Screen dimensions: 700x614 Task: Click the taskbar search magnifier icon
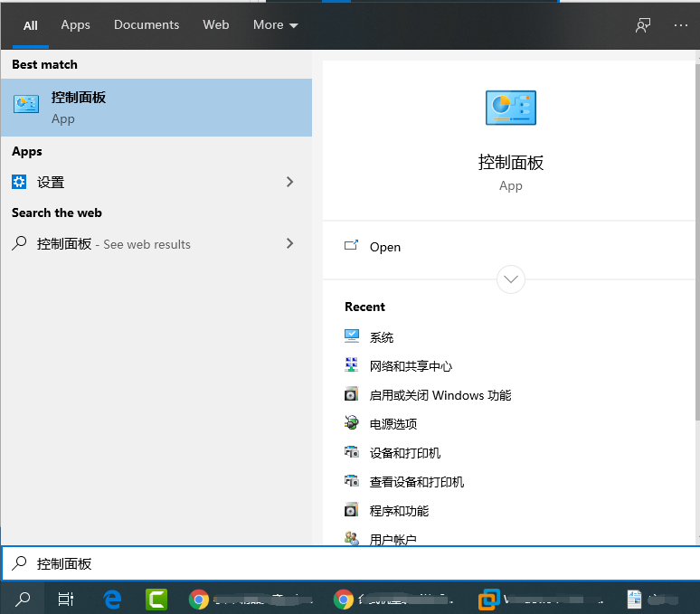(x=23, y=599)
